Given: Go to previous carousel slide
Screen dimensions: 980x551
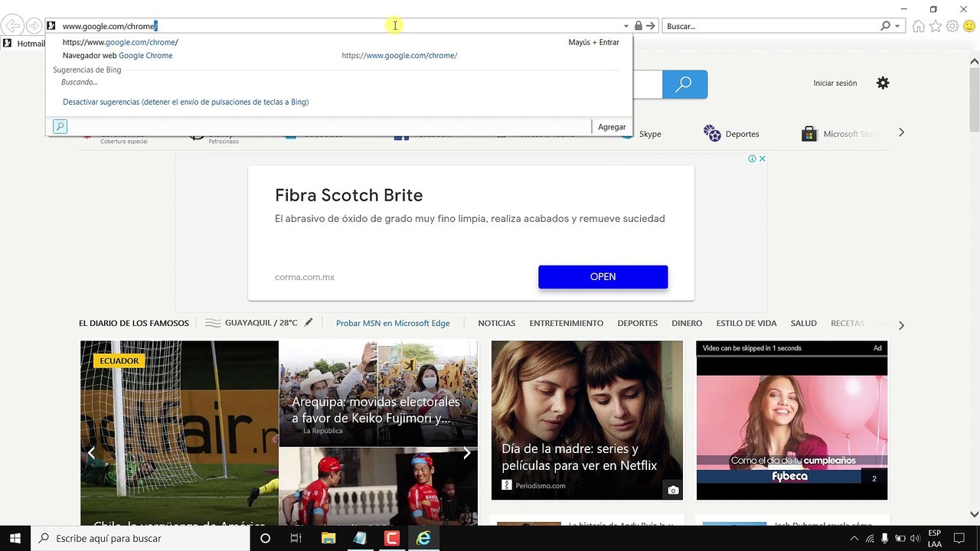Looking at the screenshot, I should [x=91, y=453].
